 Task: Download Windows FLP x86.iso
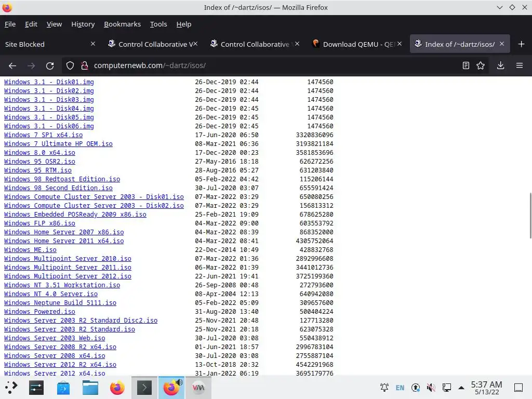click(x=39, y=223)
